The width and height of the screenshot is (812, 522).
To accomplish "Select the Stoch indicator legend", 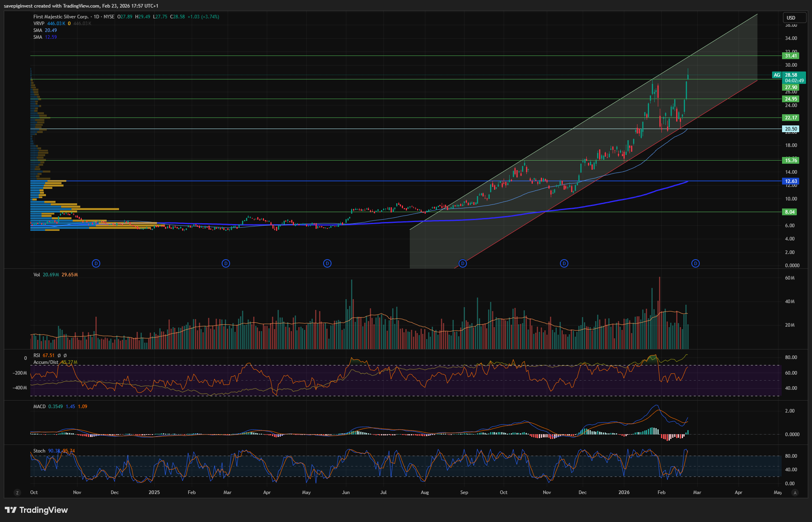I will pos(39,451).
